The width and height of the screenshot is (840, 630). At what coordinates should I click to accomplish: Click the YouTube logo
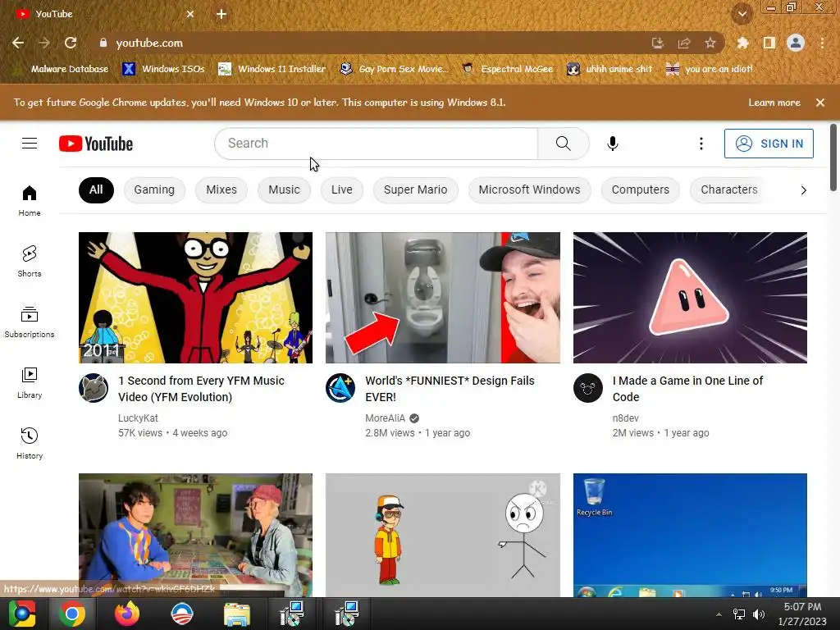96,144
